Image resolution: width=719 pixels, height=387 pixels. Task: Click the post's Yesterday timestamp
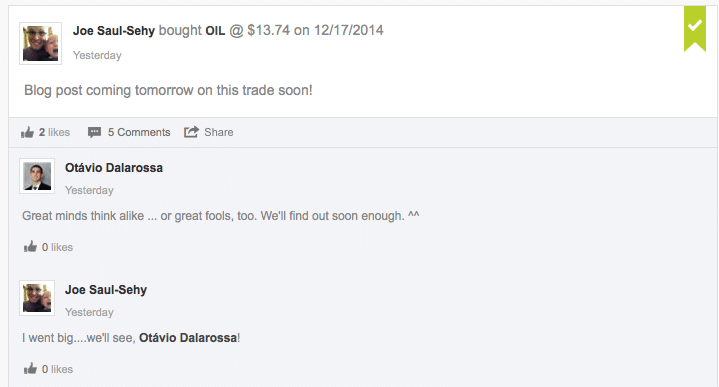point(97,55)
